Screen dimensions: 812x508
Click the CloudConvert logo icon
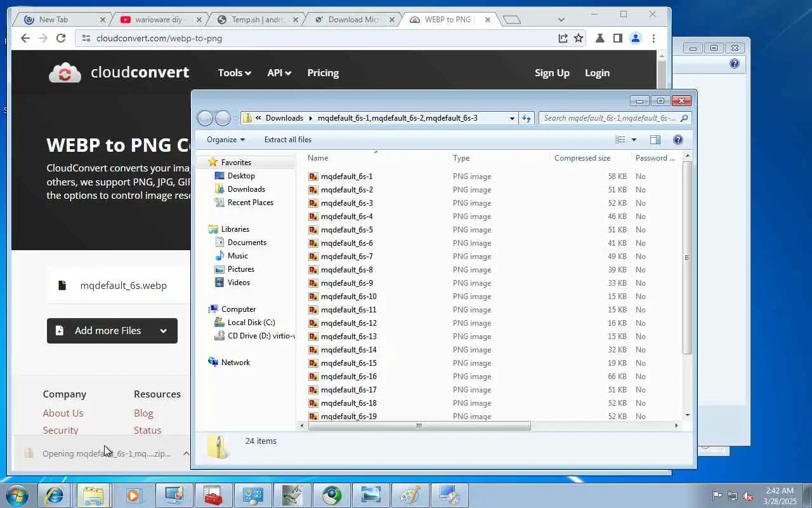65,73
